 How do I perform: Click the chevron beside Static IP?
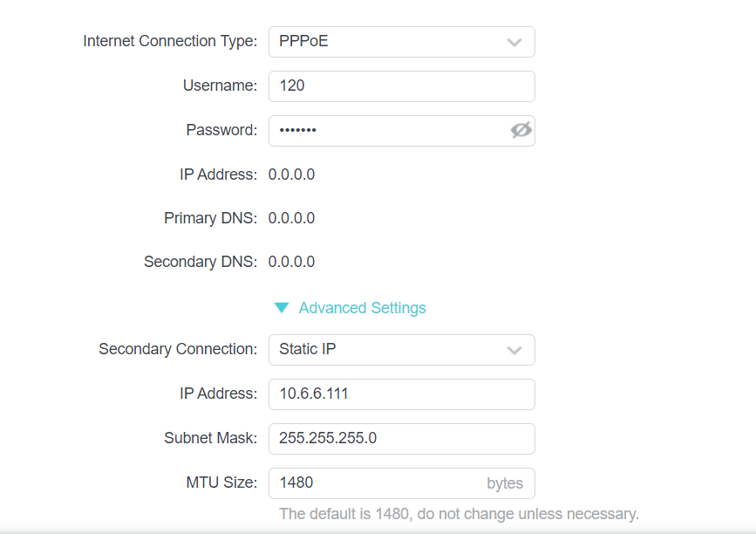(514, 350)
